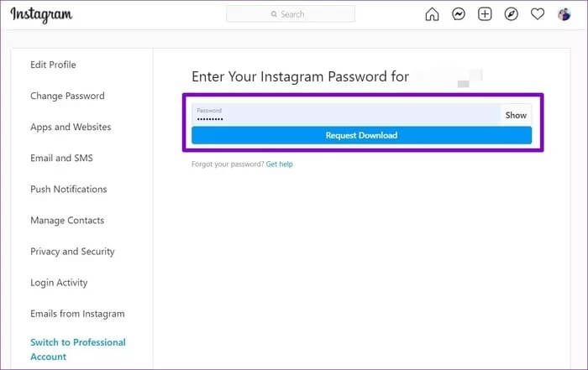Go to the Instagram home feed icon
The height and width of the screenshot is (370, 588).
tap(432, 14)
